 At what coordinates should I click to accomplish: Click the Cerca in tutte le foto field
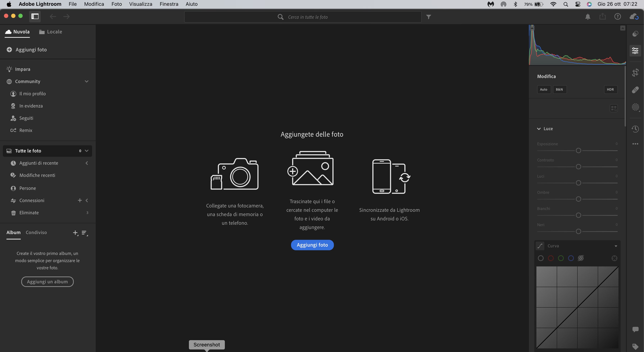[307, 17]
